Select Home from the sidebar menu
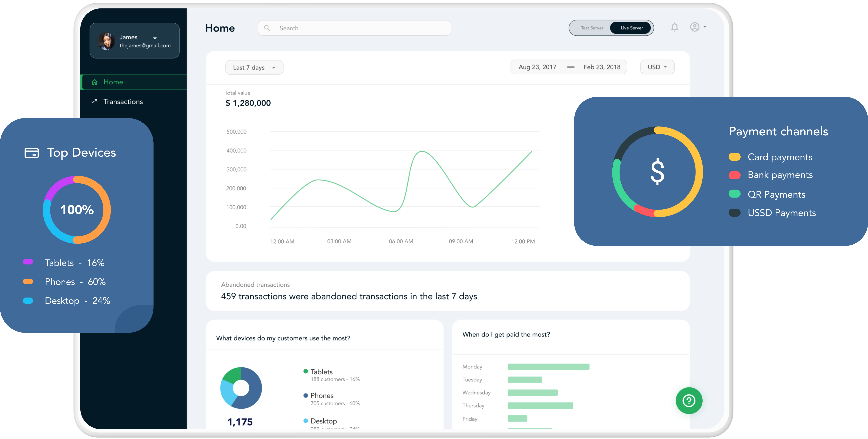Viewport: 868px width, 439px height. (x=114, y=82)
